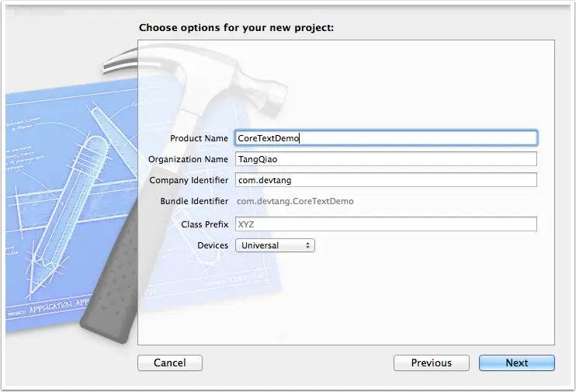This screenshot has height=392, width=576.
Task: Click the Next button
Action: (x=517, y=363)
